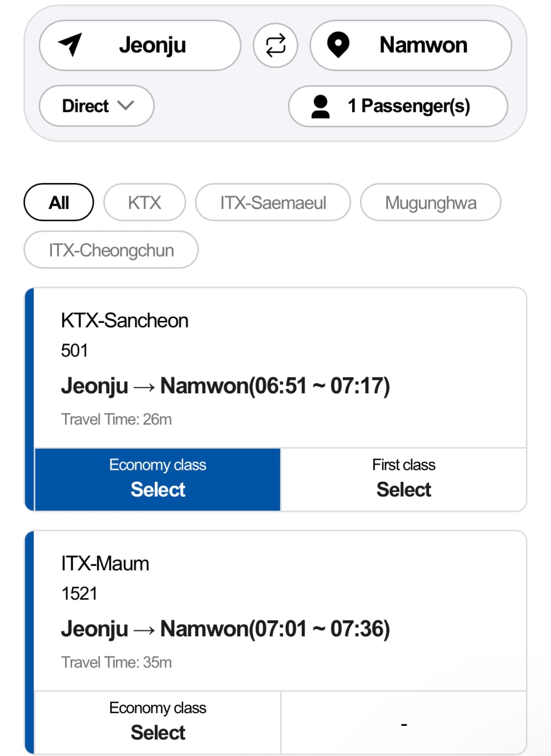Screen dimensions: 551x756
Task: Show only Mugunghwa trains
Action: [430, 202]
